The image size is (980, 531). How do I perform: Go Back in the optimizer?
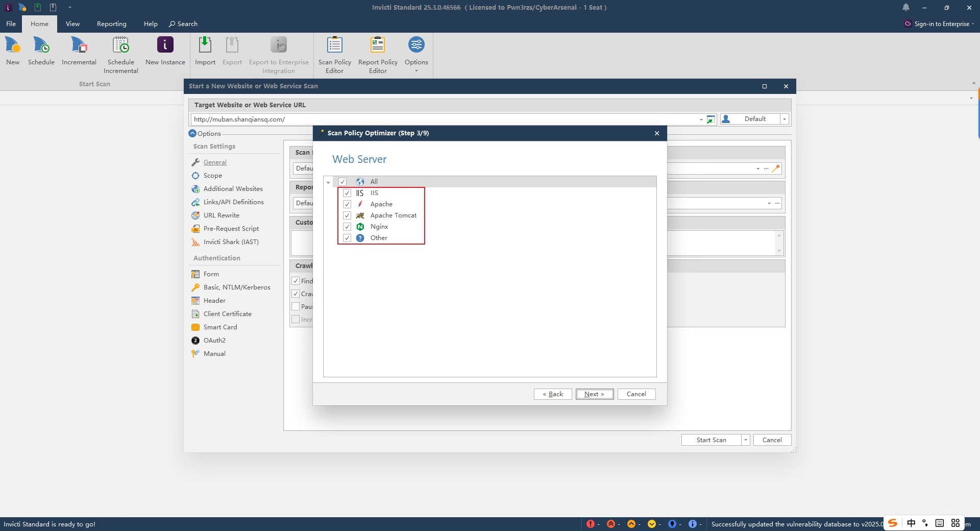point(553,394)
